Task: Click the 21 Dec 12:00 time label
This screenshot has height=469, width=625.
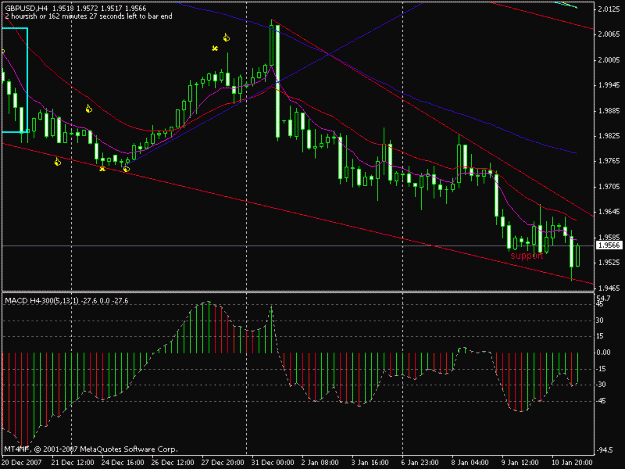Action: [x=73, y=462]
